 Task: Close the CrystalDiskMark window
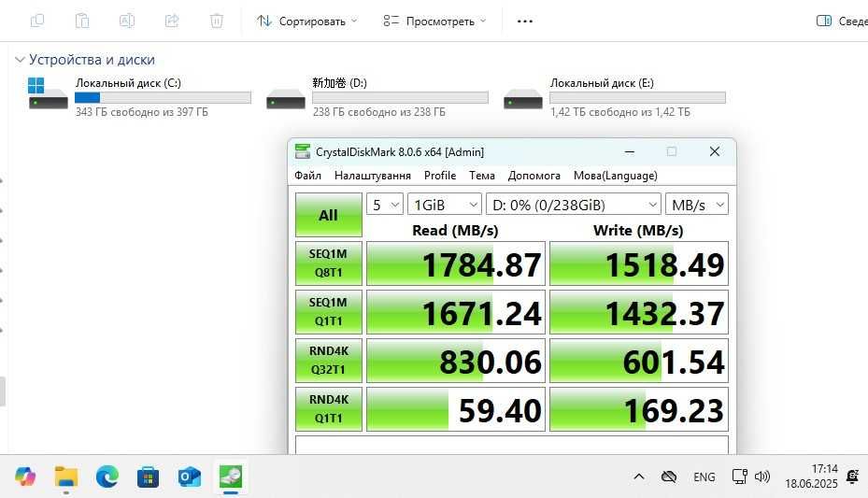click(715, 151)
